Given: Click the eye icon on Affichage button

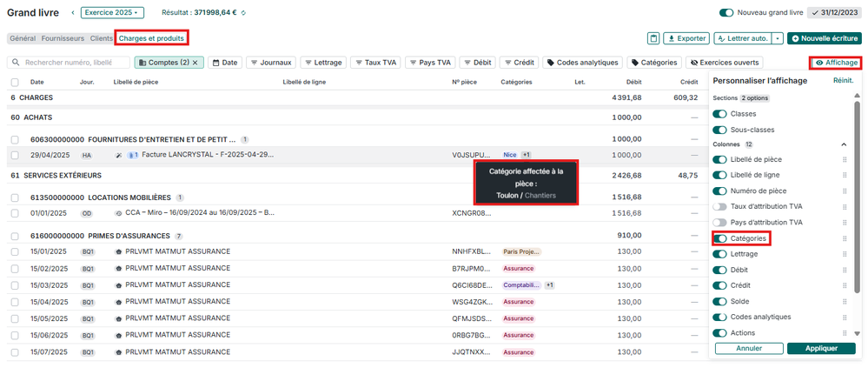Looking at the screenshot, I should pos(819,63).
